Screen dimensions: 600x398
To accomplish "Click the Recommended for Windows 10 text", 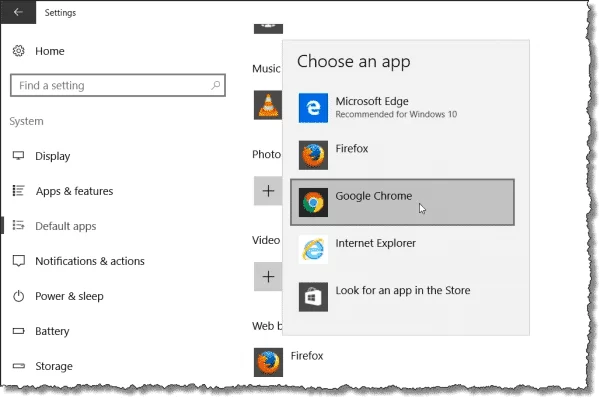I will click(396, 114).
